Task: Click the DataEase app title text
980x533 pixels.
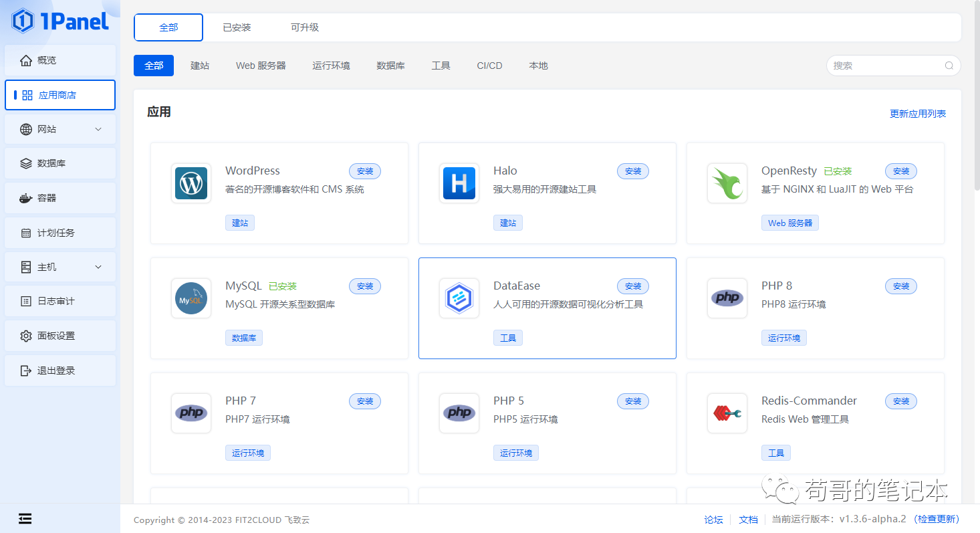Action: coord(517,286)
